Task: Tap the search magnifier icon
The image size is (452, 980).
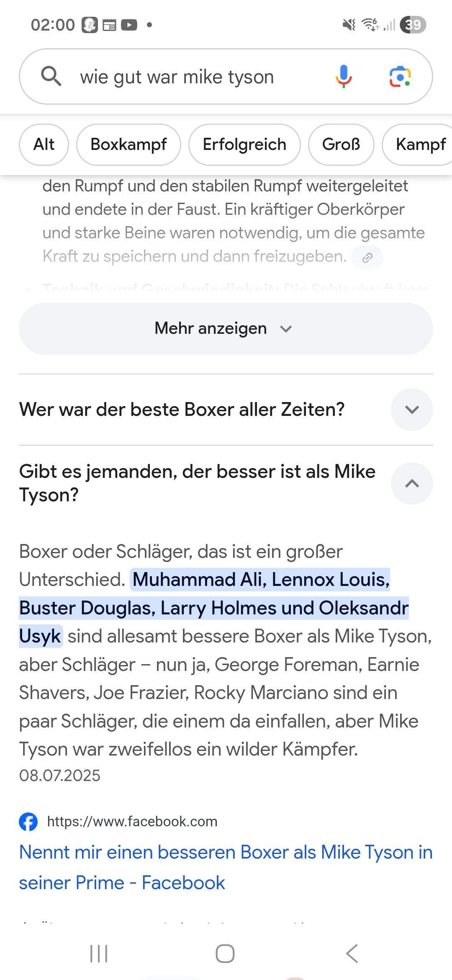Action: [52, 77]
